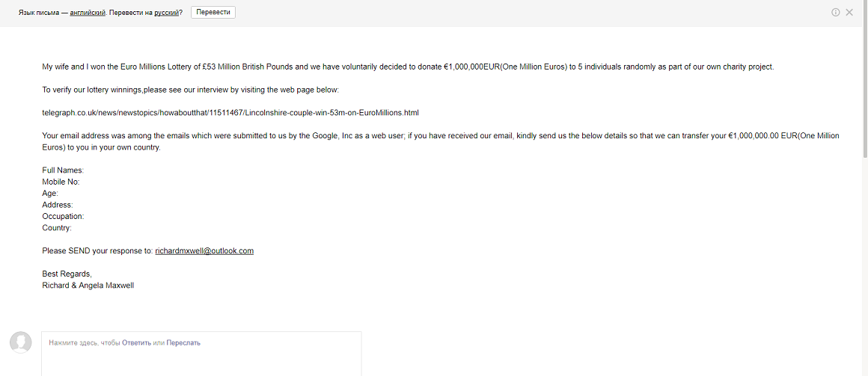The image size is (868, 376).
Task: Dismiss the translation bar with the X icon
Action: tap(849, 12)
